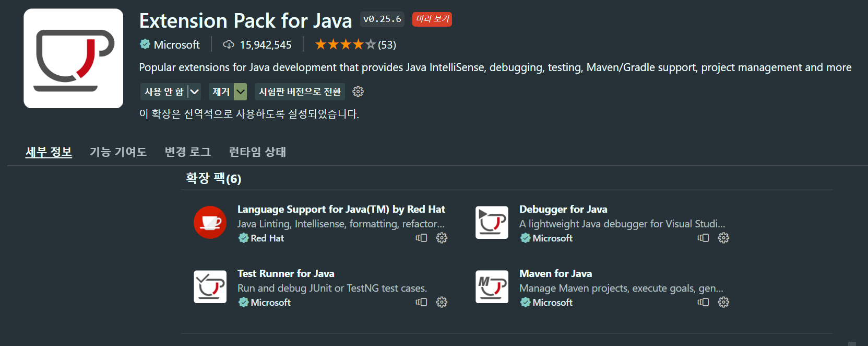Click Microsoft publisher under Maven for Java

point(552,303)
